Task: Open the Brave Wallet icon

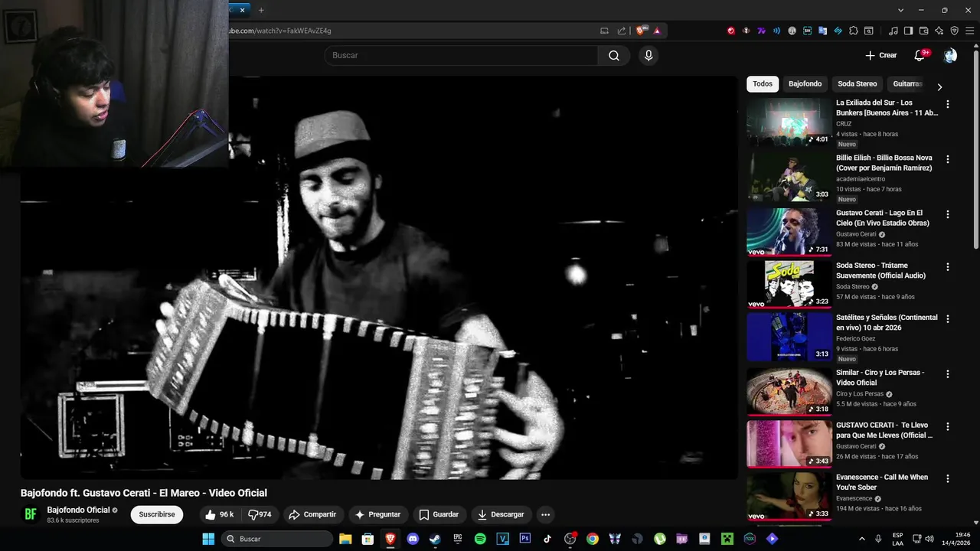Action: (x=923, y=31)
